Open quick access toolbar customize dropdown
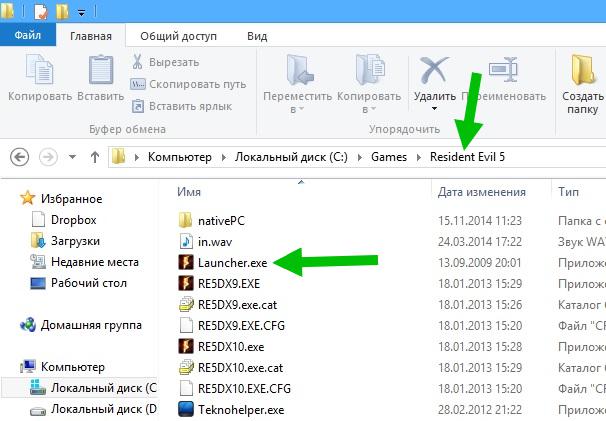Image resolution: width=606 pixels, height=421 pixels. (x=82, y=13)
